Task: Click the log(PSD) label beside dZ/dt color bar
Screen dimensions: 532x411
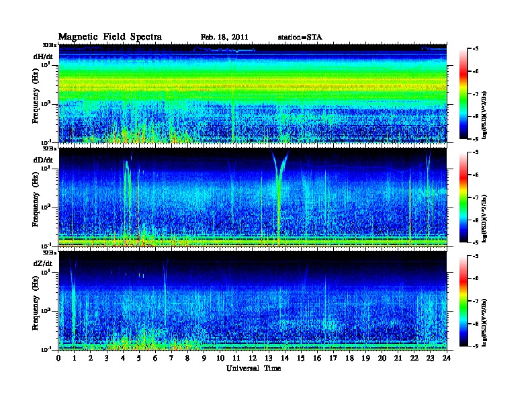Action: tap(485, 322)
